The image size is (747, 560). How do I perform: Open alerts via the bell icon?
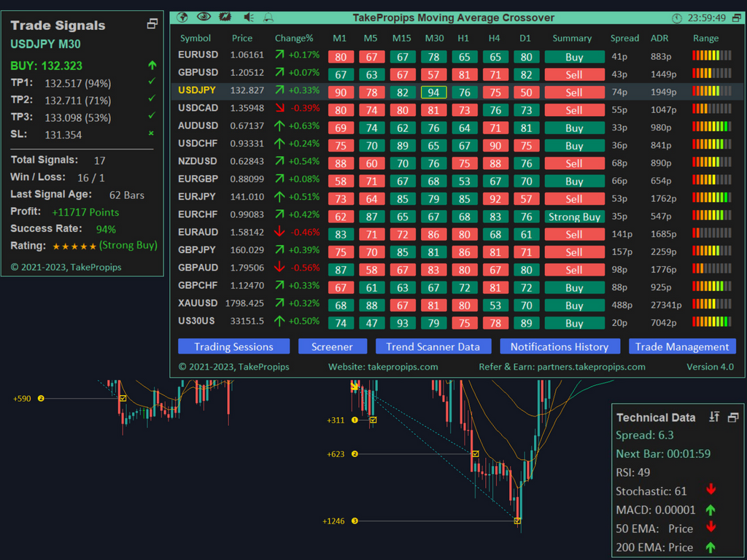[268, 17]
